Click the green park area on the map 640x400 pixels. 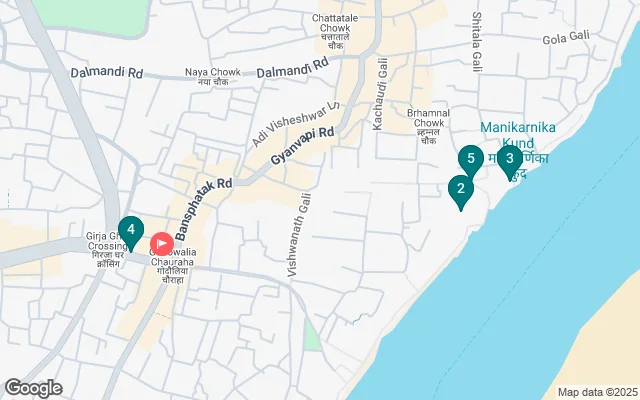click(92, 16)
